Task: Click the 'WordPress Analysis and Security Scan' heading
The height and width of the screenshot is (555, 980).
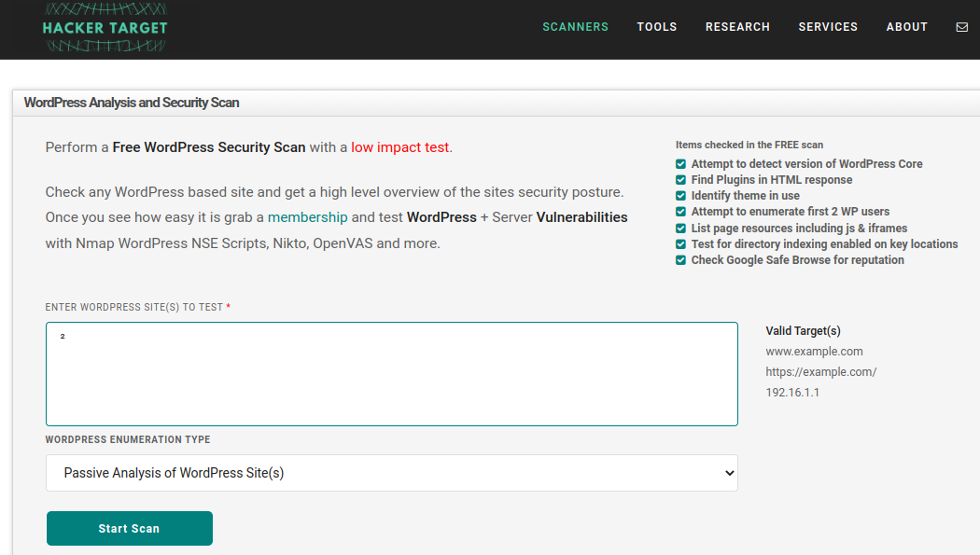Action: (132, 103)
